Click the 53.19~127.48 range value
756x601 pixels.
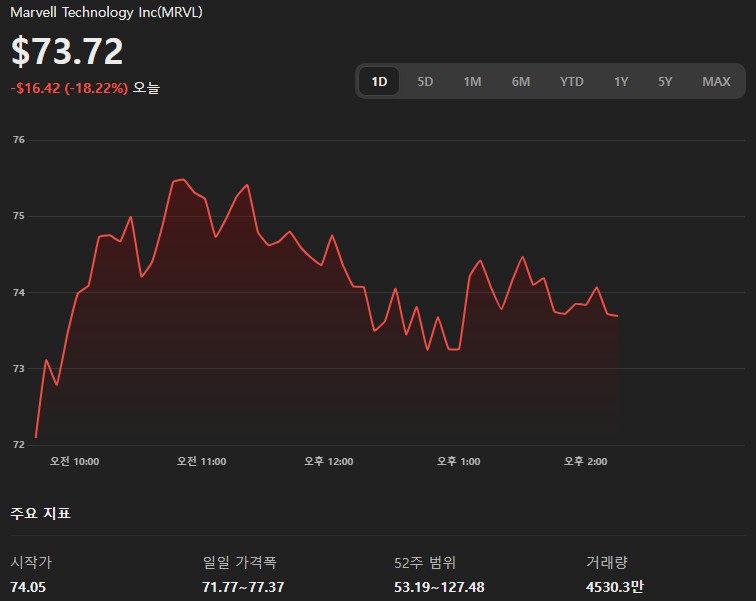pyautogui.click(x=439, y=587)
